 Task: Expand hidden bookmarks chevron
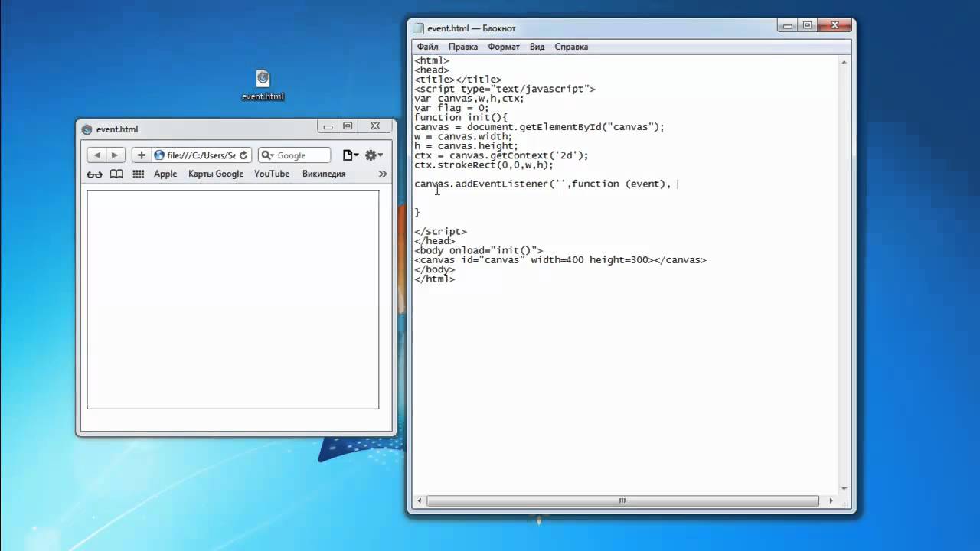(x=383, y=174)
